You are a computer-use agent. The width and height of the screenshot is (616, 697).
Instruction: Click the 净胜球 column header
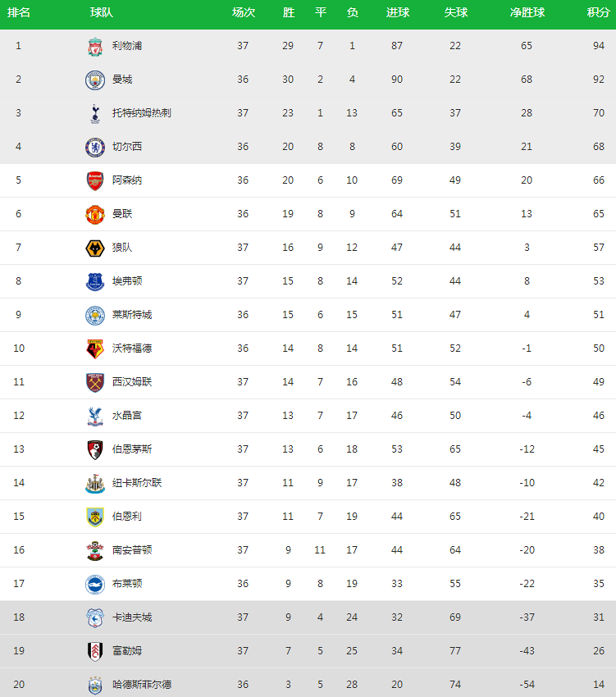[527, 13]
